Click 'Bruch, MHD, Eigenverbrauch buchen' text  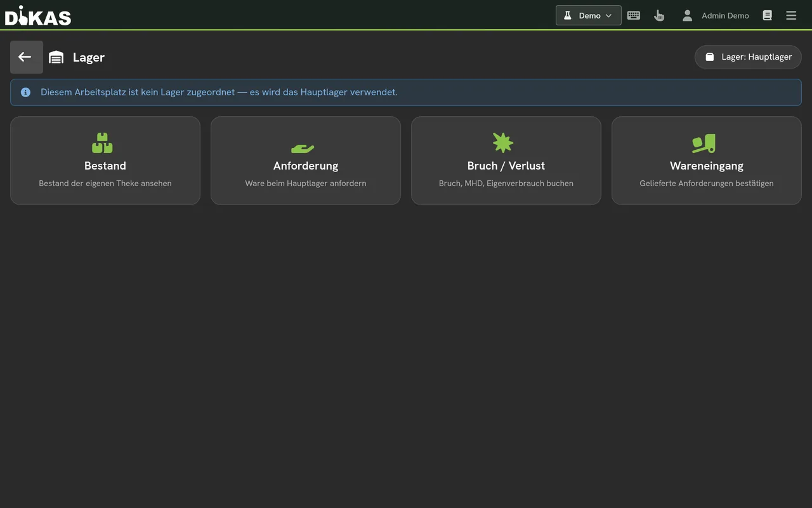(x=506, y=183)
